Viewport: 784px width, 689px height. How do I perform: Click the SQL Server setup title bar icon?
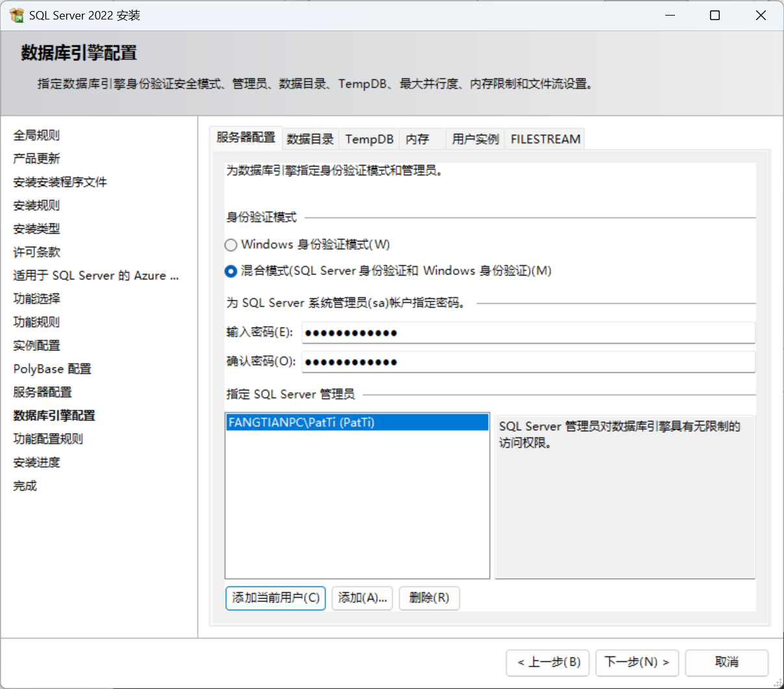pos(17,15)
